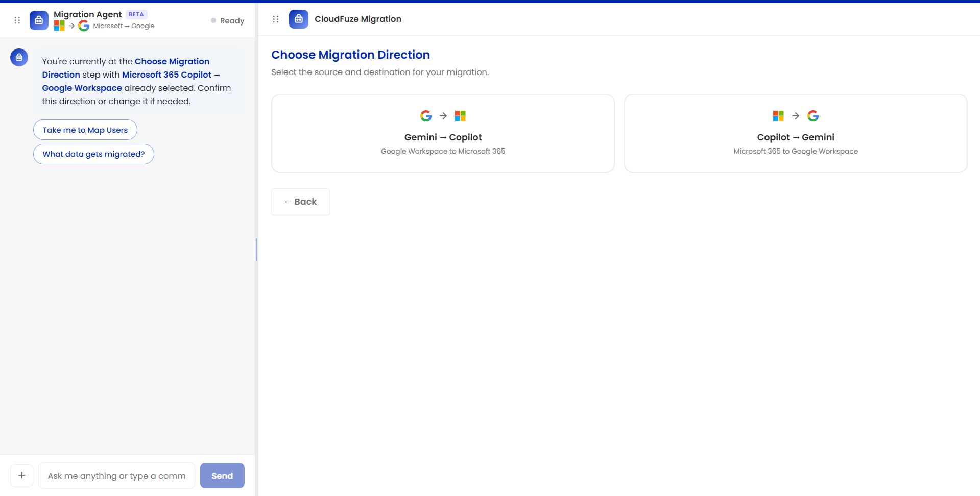Go back with the Back button
980x496 pixels.
pos(300,202)
